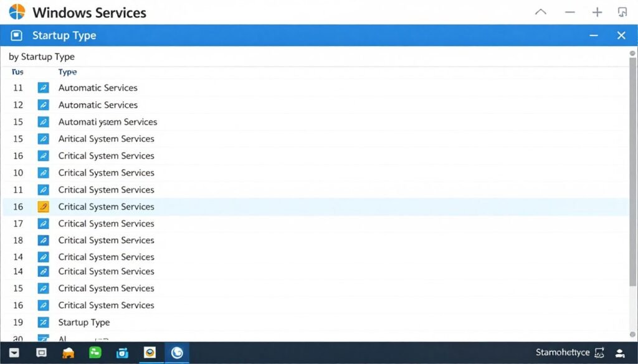Open the new-window icon in the title bar

coord(622,11)
